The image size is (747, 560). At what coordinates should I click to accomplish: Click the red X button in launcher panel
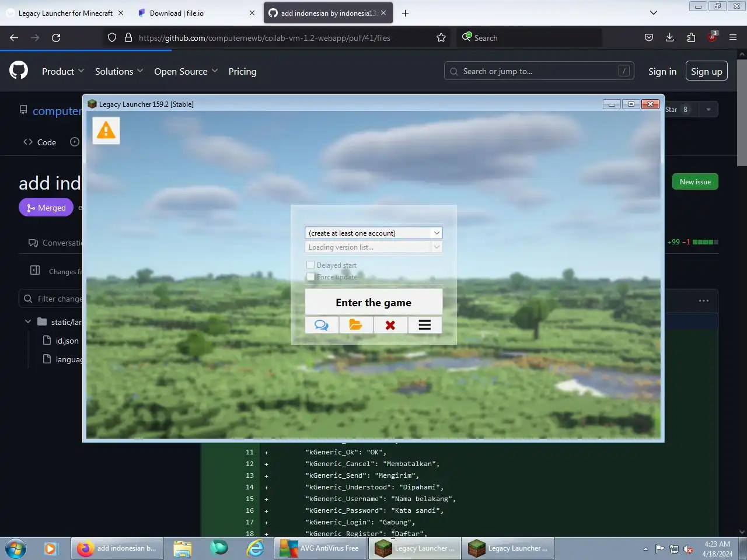point(390,325)
